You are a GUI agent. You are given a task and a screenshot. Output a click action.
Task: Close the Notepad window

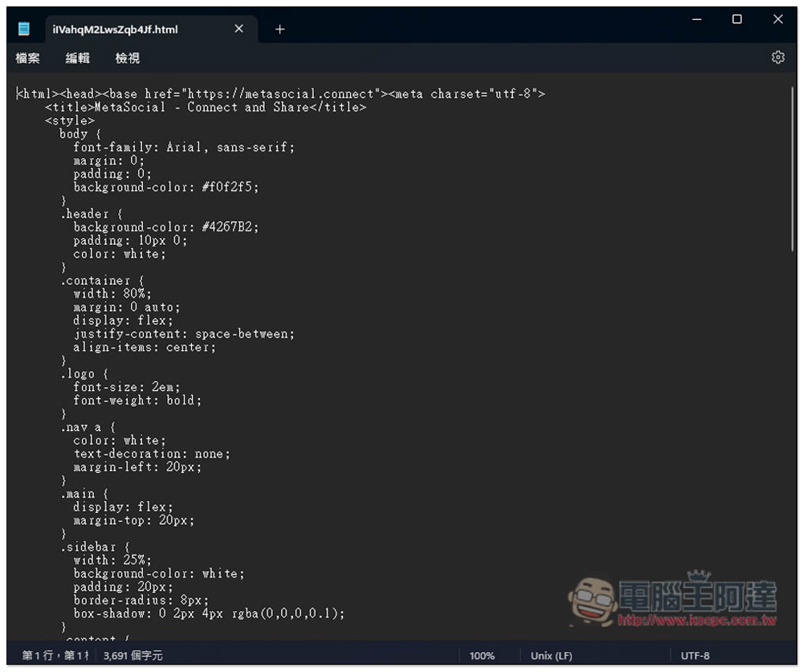pyautogui.click(x=778, y=19)
